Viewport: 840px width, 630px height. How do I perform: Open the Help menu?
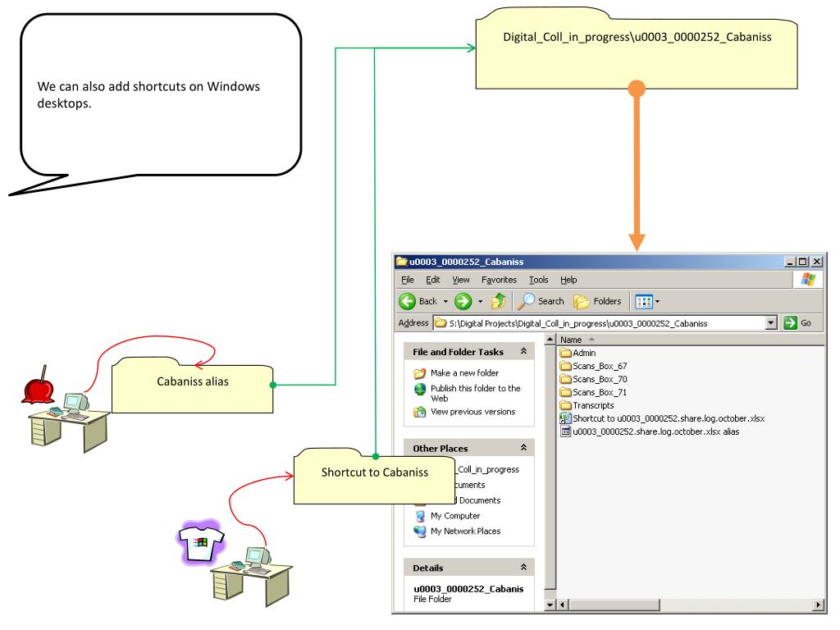click(x=568, y=280)
